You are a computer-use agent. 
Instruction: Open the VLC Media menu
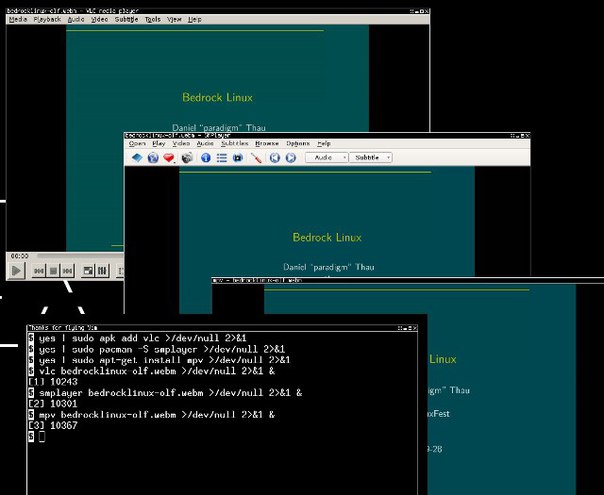18,19
